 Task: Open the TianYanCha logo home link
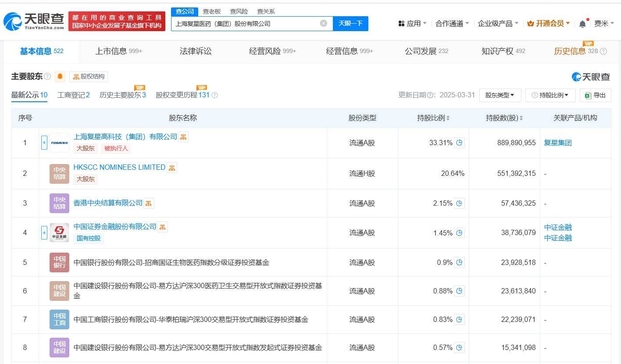click(33, 21)
